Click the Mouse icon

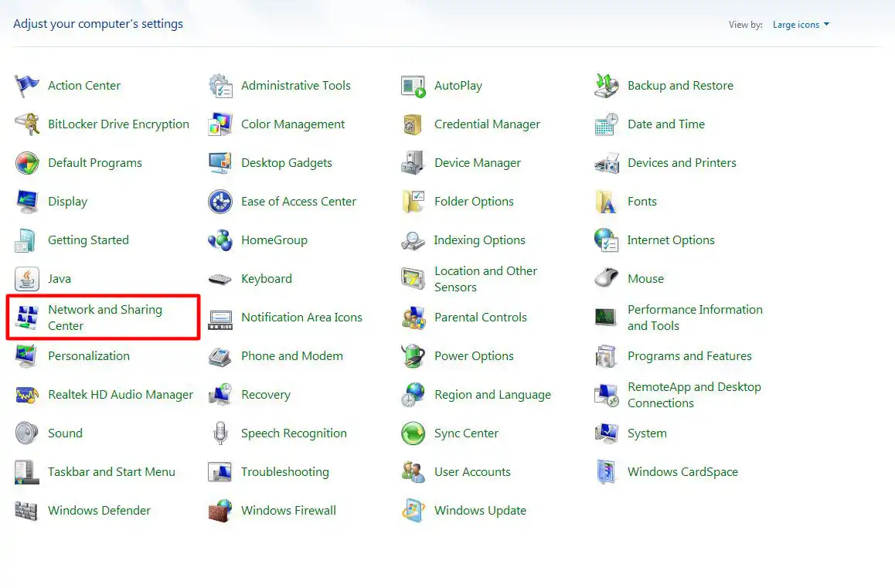607,279
